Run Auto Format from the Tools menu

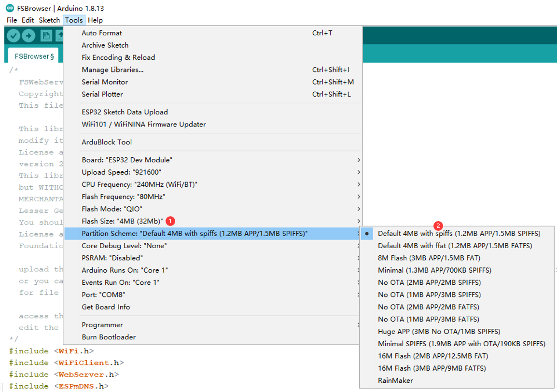(212, 33)
